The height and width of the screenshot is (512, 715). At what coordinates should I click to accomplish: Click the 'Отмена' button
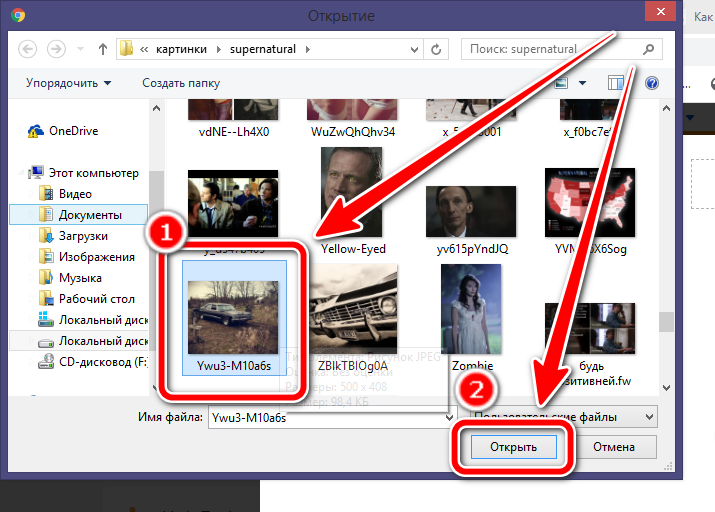tap(613, 447)
